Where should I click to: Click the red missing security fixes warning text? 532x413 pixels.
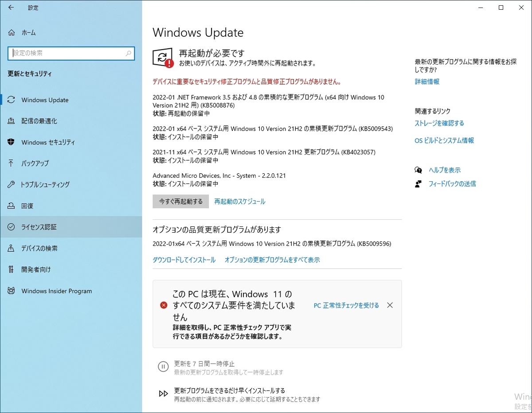(x=246, y=82)
